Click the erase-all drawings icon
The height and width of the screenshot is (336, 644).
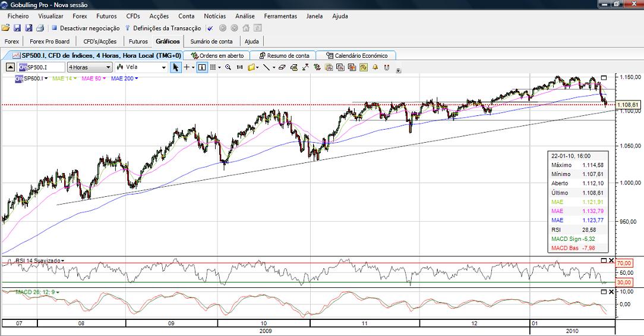pyautogui.click(x=293, y=67)
